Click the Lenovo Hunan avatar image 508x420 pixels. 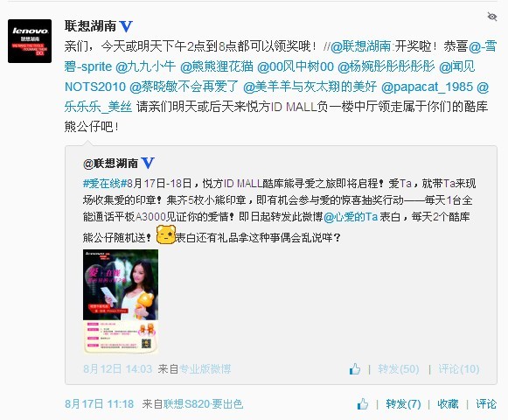30,41
